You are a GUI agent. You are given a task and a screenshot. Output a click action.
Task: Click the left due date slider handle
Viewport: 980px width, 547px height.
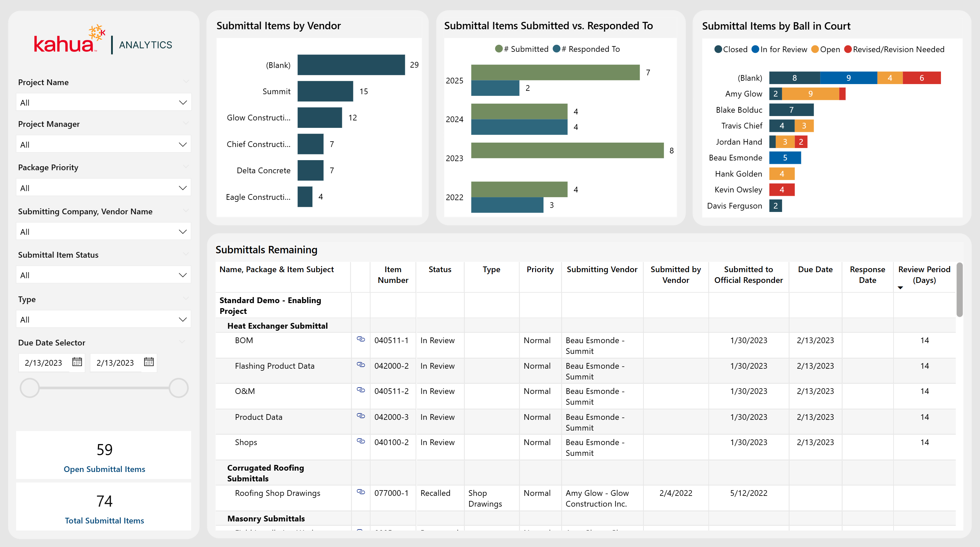[30, 388]
